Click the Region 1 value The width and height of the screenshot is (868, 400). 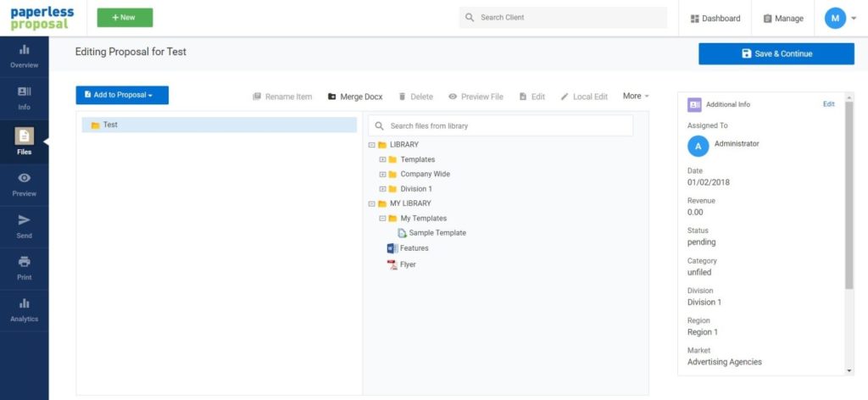(703, 332)
